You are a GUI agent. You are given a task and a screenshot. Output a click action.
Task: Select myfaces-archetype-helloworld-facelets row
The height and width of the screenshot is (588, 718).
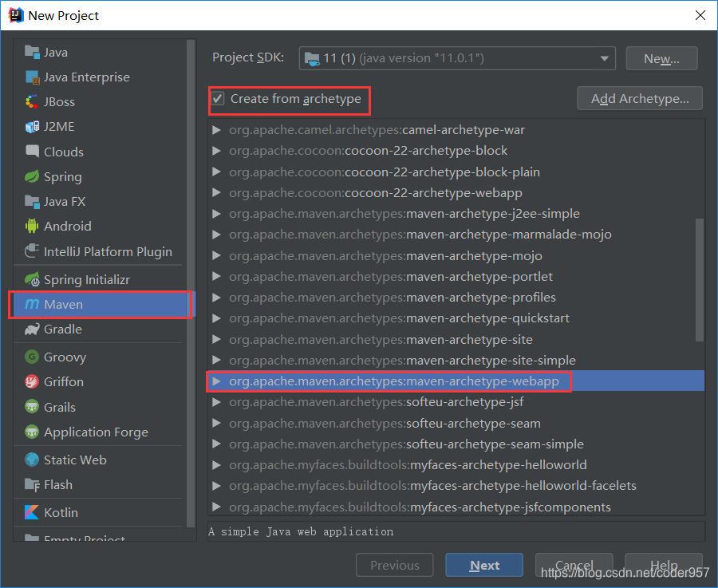(x=456, y=485)
